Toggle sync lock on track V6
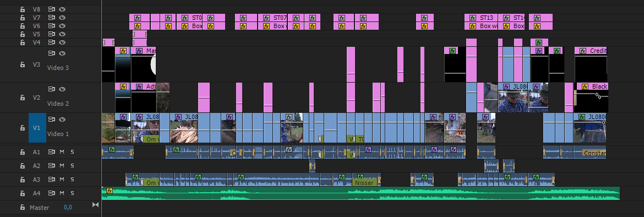644x217 pixels. [x=52, y=26]
